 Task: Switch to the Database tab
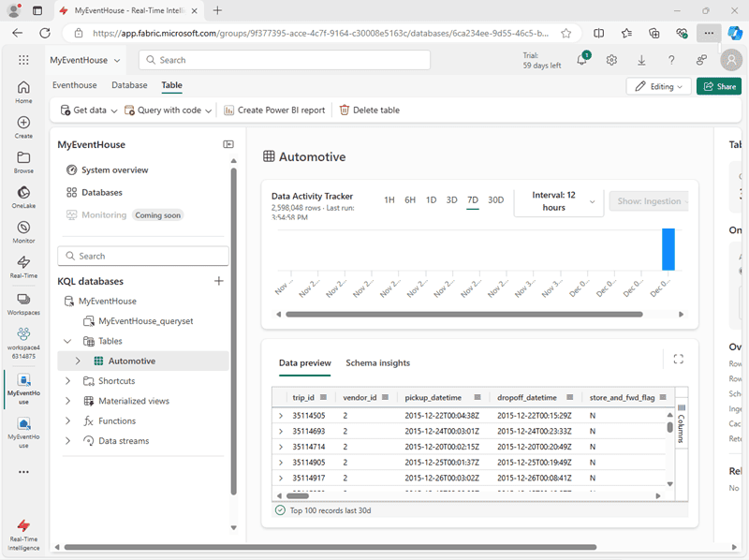pos(129,85)
